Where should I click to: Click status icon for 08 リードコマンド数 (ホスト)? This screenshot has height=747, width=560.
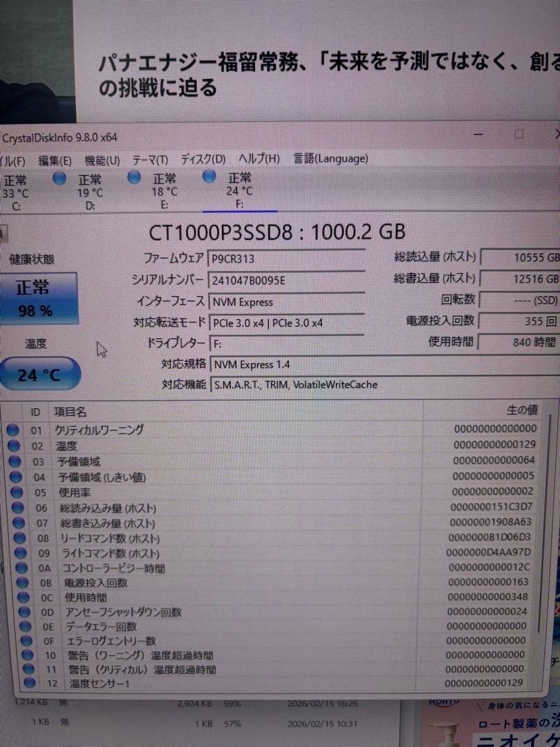[19, 538]
